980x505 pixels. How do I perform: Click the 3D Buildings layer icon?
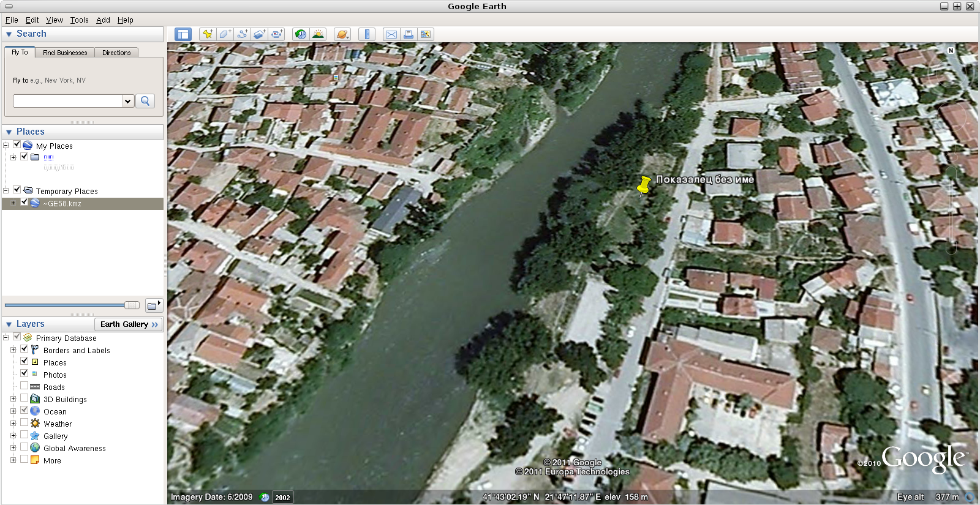tap(35, 399)
